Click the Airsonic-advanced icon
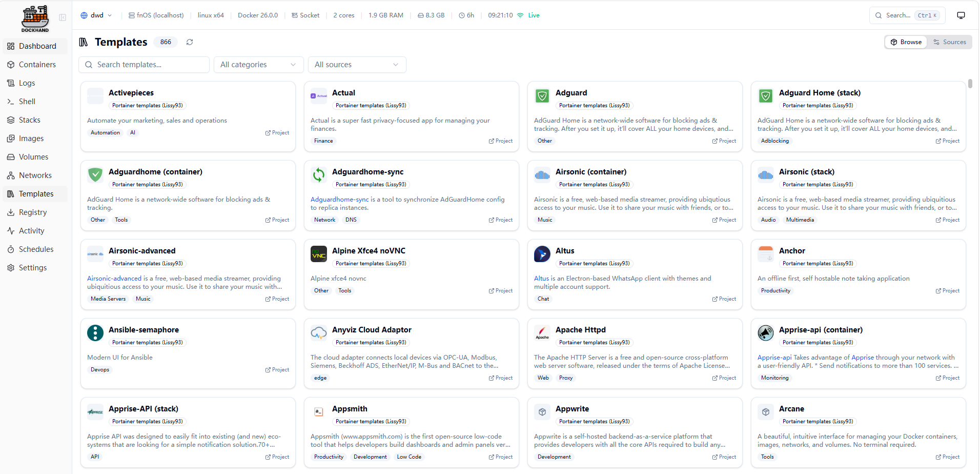Viewport: 980px width, 474px height. point(95,254)
